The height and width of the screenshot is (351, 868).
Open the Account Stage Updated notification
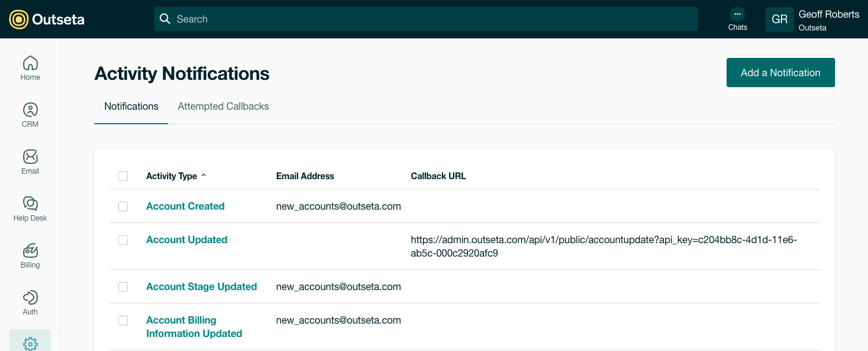(201, 286)
